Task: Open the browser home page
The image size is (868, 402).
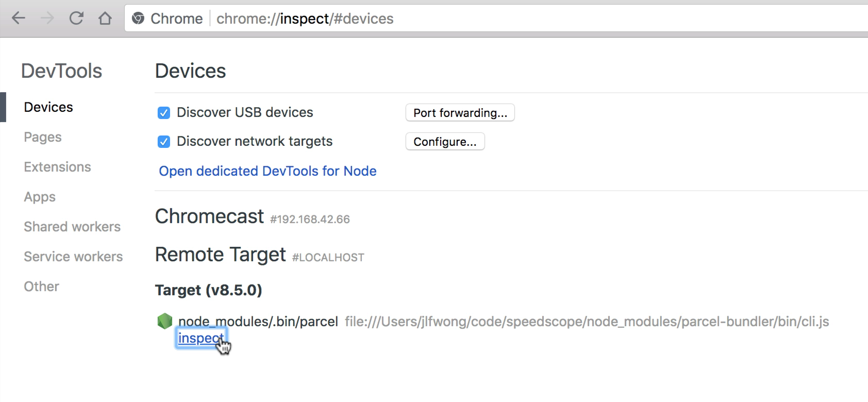Action: [x=105, y=18]
